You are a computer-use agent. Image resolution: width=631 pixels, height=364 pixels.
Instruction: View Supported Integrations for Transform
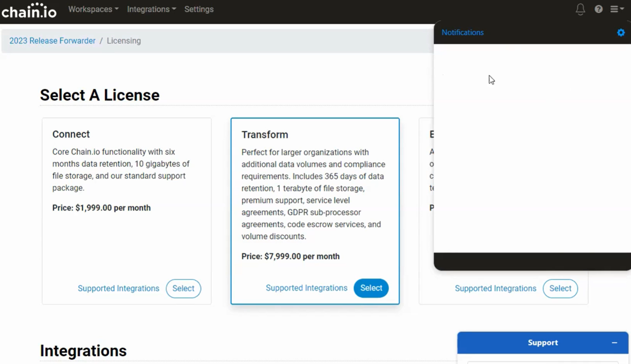coord(306,288)
